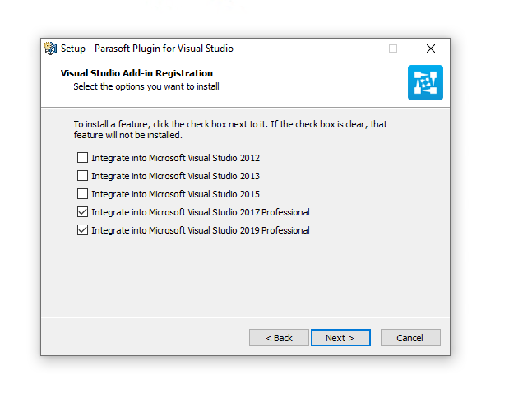The image size is (532, 412).
Task: Click the blue Parasoft logo image
Action: 425,82
